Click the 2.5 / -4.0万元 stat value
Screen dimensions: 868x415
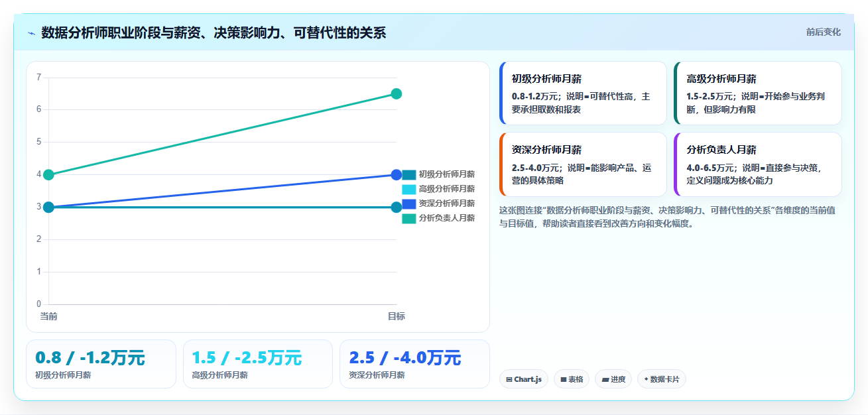click(404, 358)
